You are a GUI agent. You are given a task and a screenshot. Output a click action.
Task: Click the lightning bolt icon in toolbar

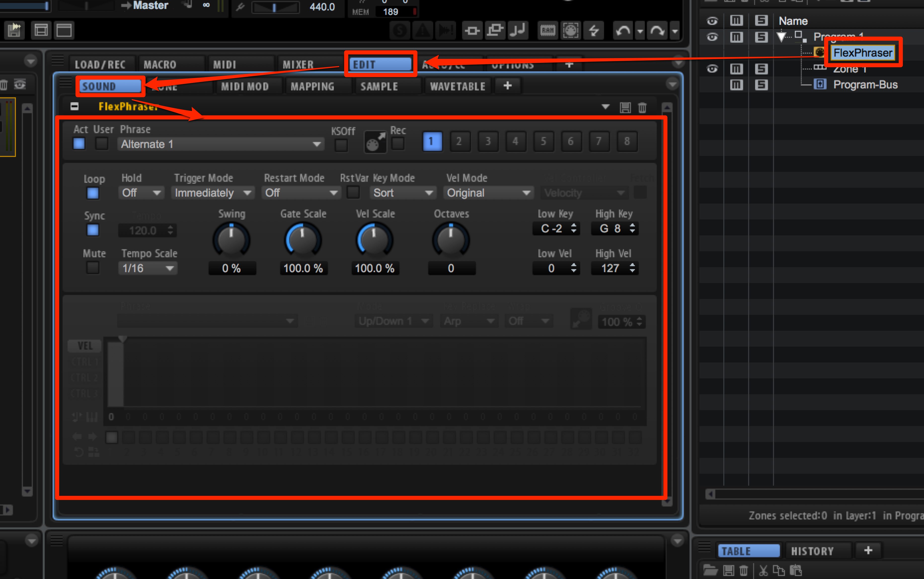coord(593,31)
